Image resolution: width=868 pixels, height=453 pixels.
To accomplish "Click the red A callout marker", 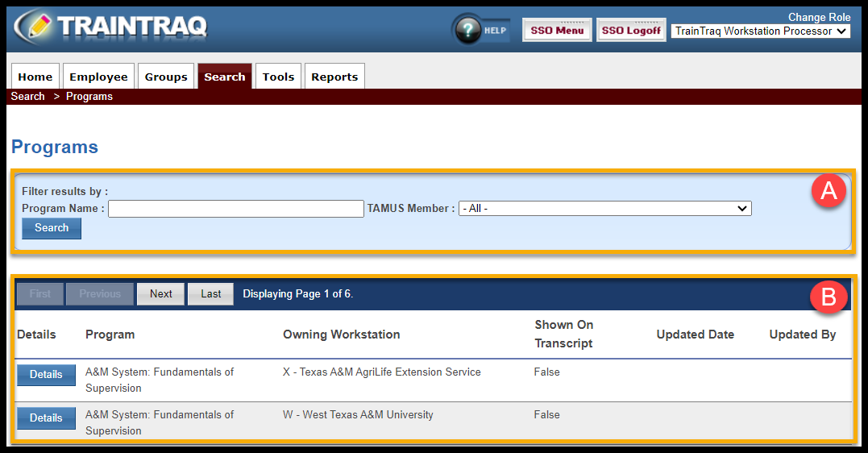I will [x=828, y=190].
